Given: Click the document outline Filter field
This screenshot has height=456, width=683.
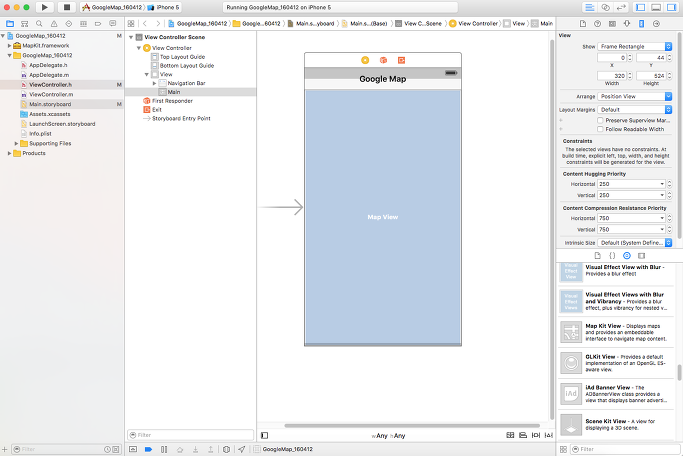Looking at the screenshot, I should 190,435.
